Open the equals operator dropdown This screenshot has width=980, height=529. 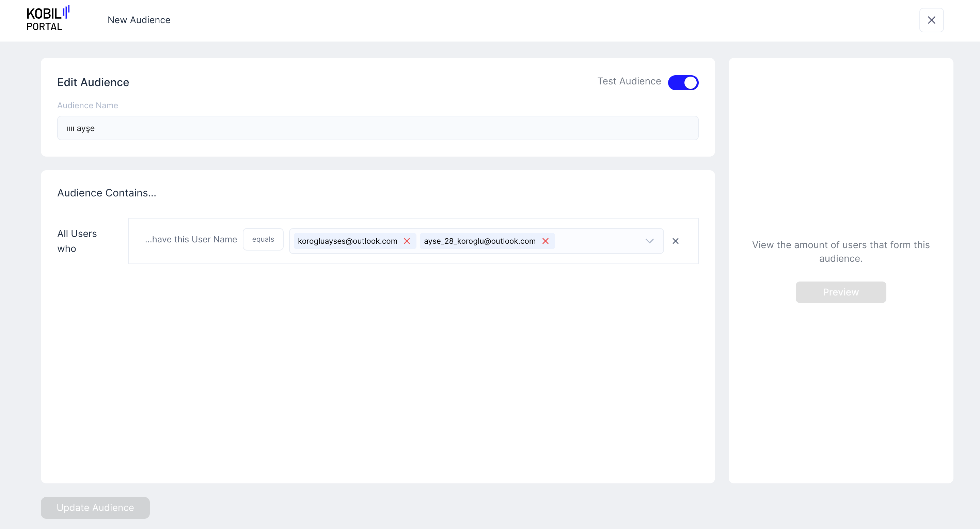click(x=263, y=239)
